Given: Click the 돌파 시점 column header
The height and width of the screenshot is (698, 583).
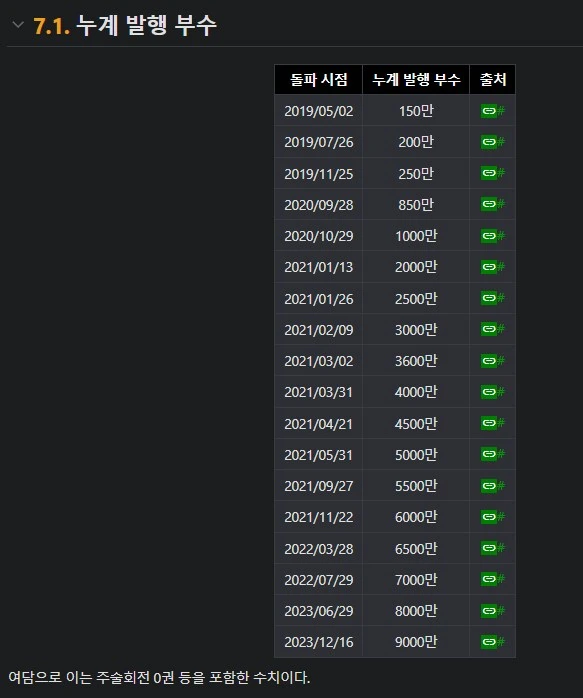Looking at the screenshot, I should pos(319,80).
